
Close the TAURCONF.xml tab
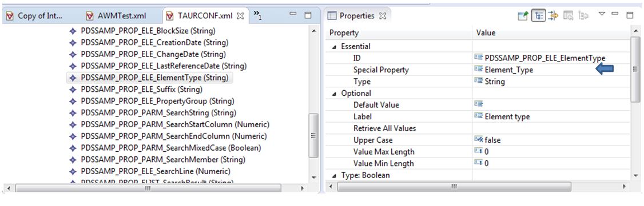point(241,16)
